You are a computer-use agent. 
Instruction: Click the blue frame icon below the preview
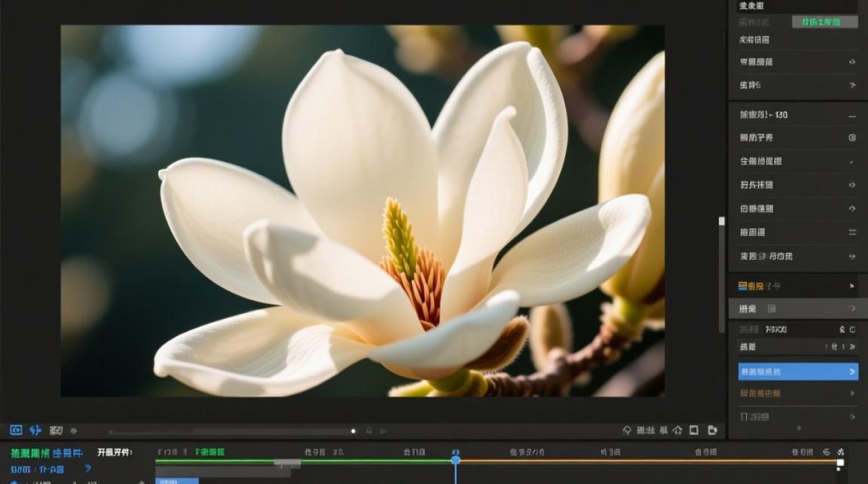tap(16, 430)
